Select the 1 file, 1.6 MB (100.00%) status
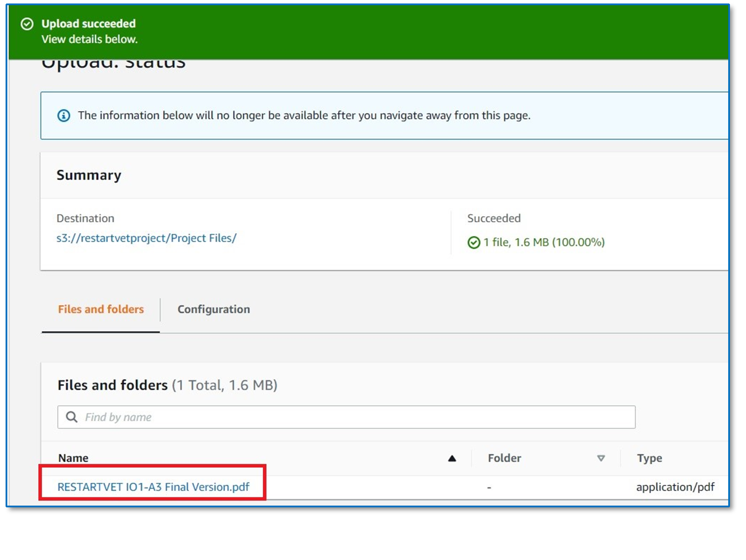Image resolution: width=746 pixels, height=560 pixels. pos(544,242)
